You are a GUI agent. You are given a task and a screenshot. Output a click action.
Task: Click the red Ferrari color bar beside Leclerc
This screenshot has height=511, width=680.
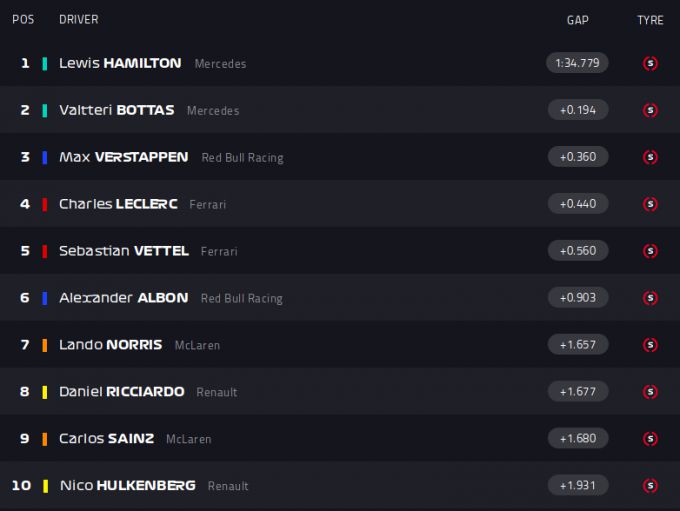[x=45, y=204]
